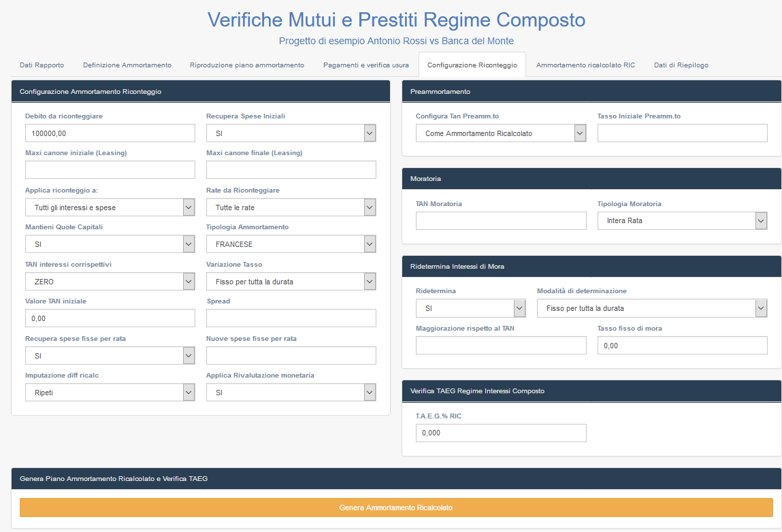This screenshot has height=532, width=782.
Task: Expand Recupera spese fisse per rata dropdown
Action: tap(110, 356)
